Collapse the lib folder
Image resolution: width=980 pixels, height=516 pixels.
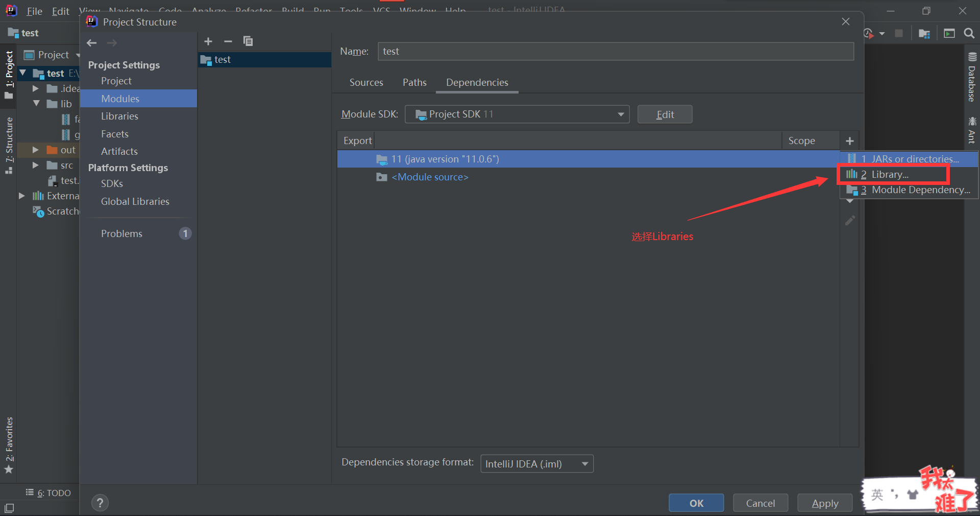point(36,104)
